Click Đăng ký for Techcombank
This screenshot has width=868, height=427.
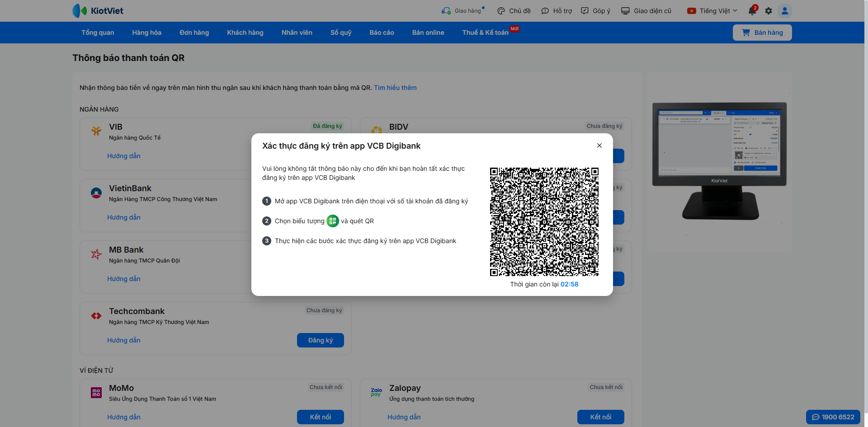321,340
